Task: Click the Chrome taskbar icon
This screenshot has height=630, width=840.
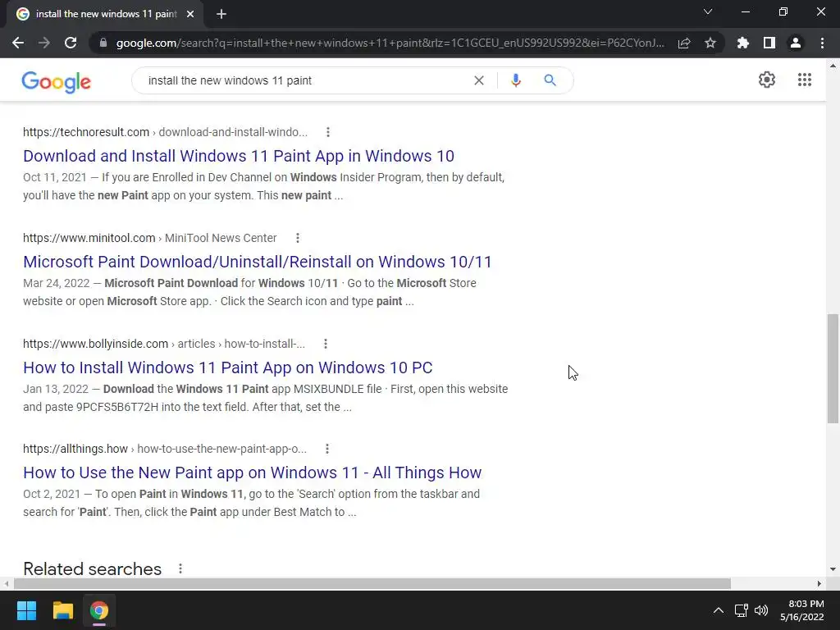Action: tap(99, 610)
